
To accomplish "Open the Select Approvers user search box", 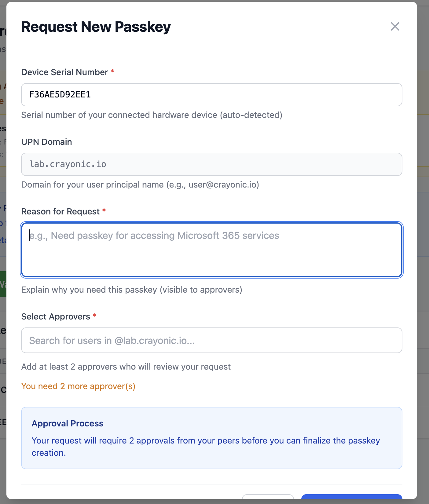I will click(211, 340).
